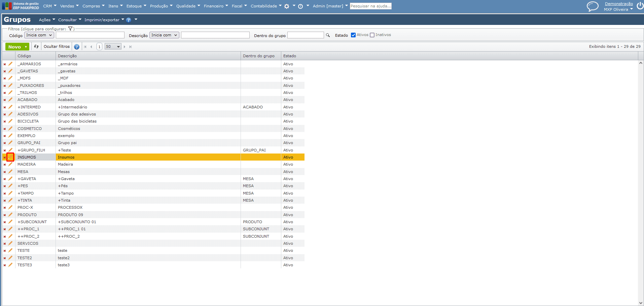Edit the COSMETICO group with pencil icon

click(10, 129)
